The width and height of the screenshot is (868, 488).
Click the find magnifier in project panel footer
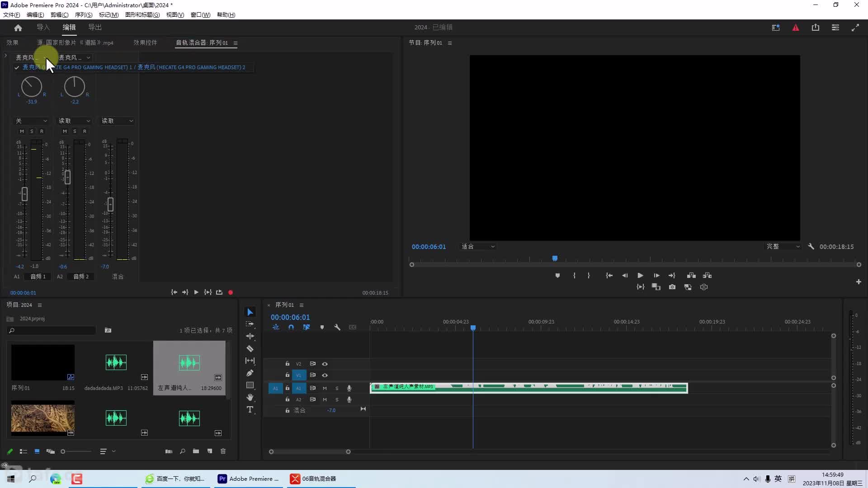pyautogui.click(x=182, y=451)
